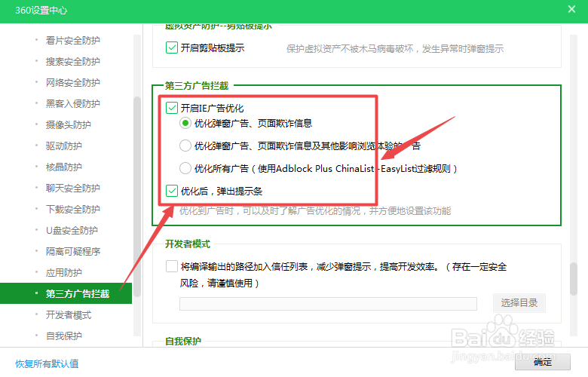This screenshot has width=588, height=377.
Task: Select radio 优化弹窗广告、页面欺诈信息
Action: (185, 123)
